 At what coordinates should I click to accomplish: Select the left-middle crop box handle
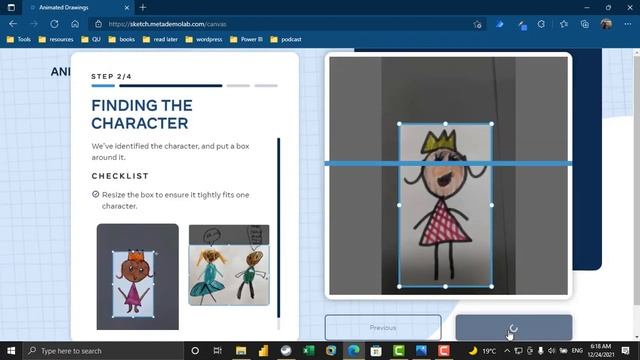399,205
